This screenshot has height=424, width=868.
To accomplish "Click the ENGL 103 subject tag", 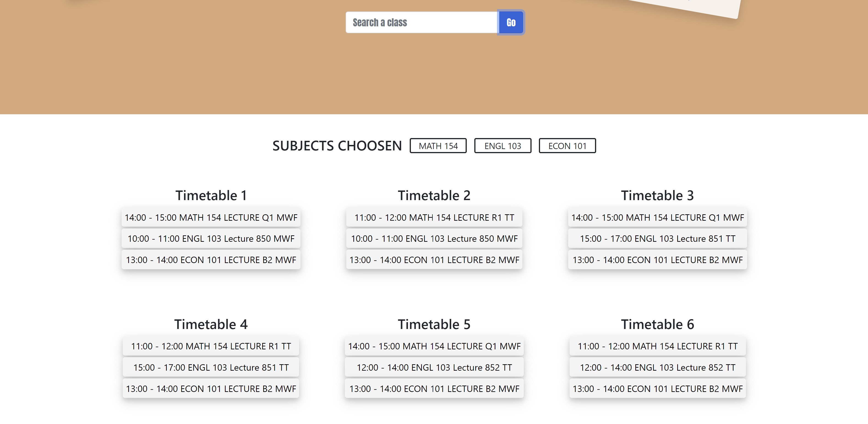I will [x=502, y=146].
